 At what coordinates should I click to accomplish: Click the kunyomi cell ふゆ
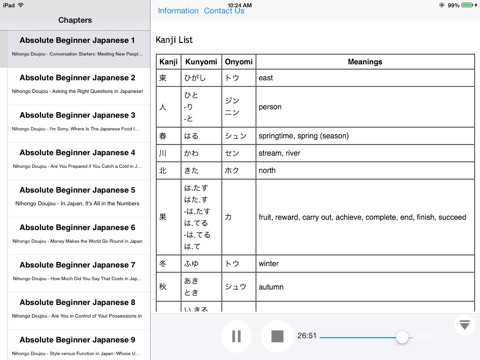click(x=201, y=264)
